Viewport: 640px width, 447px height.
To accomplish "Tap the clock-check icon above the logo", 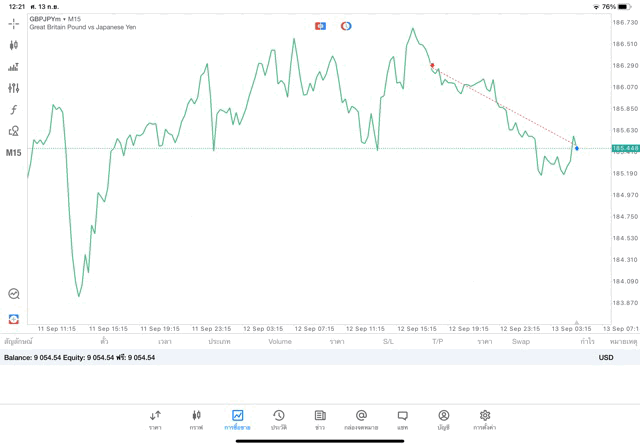I will point(14,294).
